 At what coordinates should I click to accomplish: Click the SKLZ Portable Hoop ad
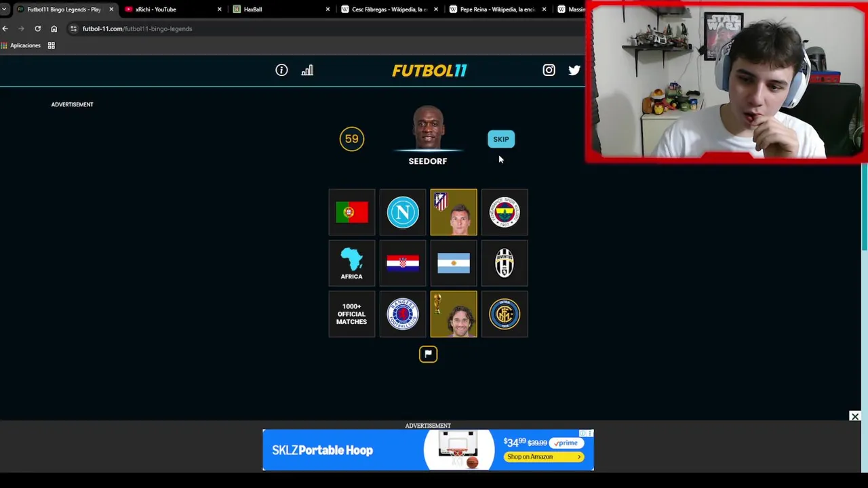pyautogui.click(x=428, y=450)
